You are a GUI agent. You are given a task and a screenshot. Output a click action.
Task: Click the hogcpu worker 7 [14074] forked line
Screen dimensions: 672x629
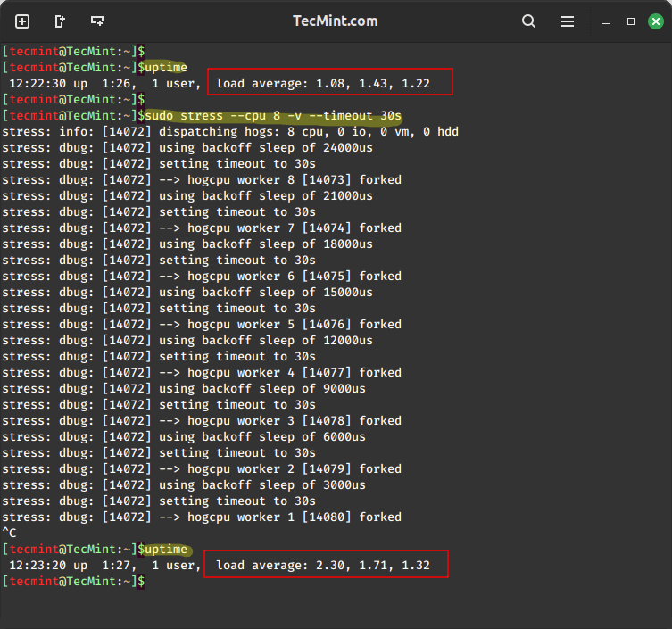pos(202,228)
